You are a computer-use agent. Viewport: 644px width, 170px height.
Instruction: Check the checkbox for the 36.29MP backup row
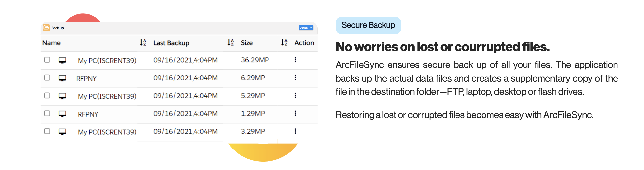[x=47, y=60]
